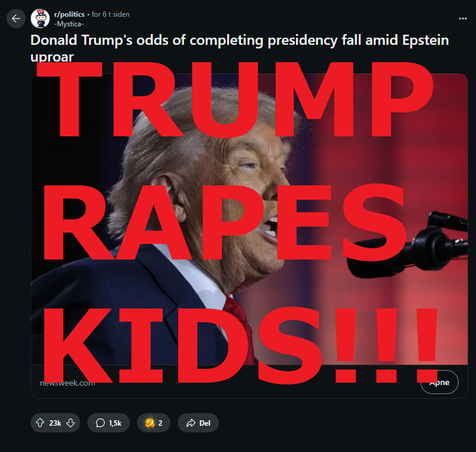Image resolution: width=476 pixels, height=452 pixels.
Task: Open the three-dot post options menu
Action: coord(463,19)
